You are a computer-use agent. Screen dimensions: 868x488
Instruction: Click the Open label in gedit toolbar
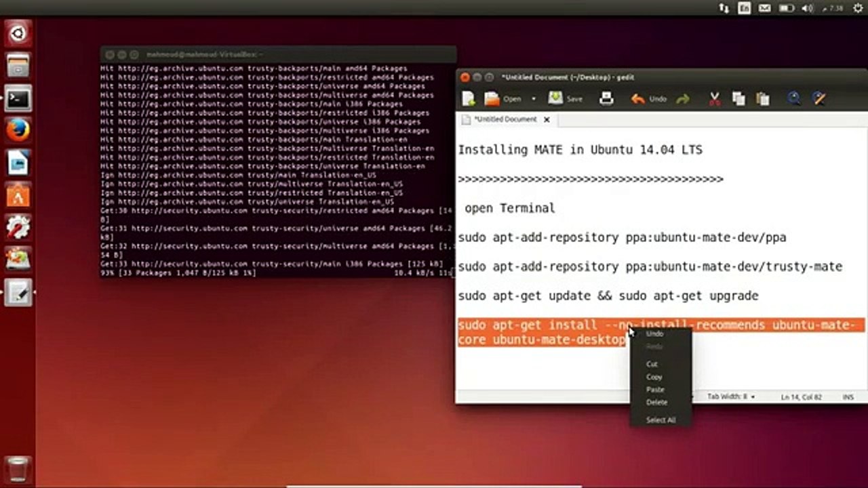coord(512,99)
